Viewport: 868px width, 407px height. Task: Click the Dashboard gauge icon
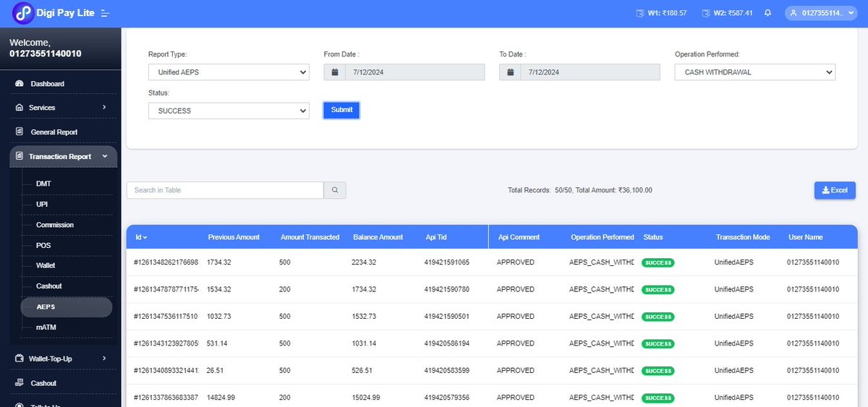20,84
